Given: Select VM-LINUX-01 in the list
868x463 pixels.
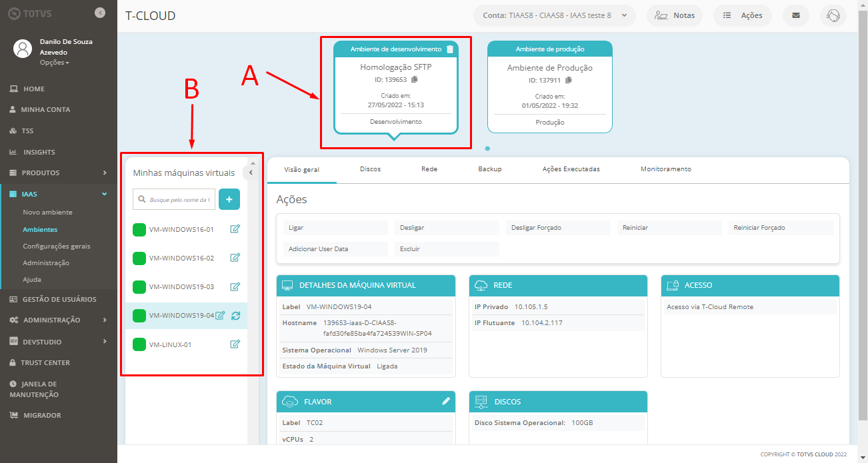Looking at the screenshot, I should 171,344.
